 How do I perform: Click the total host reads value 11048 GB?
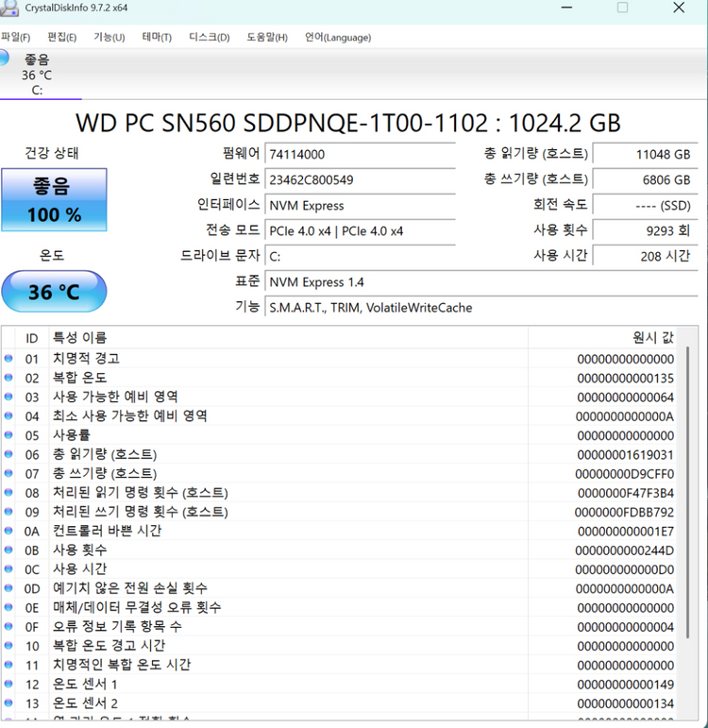tap(646, 154)
